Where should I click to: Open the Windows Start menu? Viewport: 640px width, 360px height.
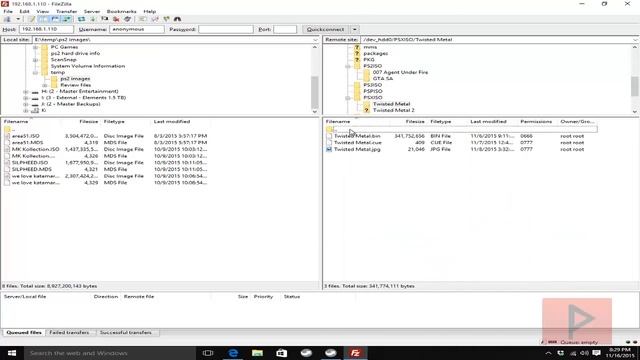pyautogui.click(x=12, y=353)
